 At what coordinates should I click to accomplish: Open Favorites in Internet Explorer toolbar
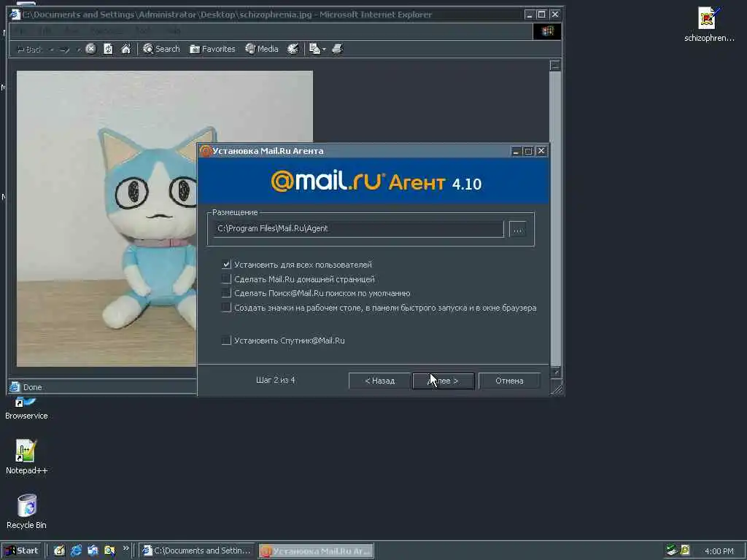212,49
